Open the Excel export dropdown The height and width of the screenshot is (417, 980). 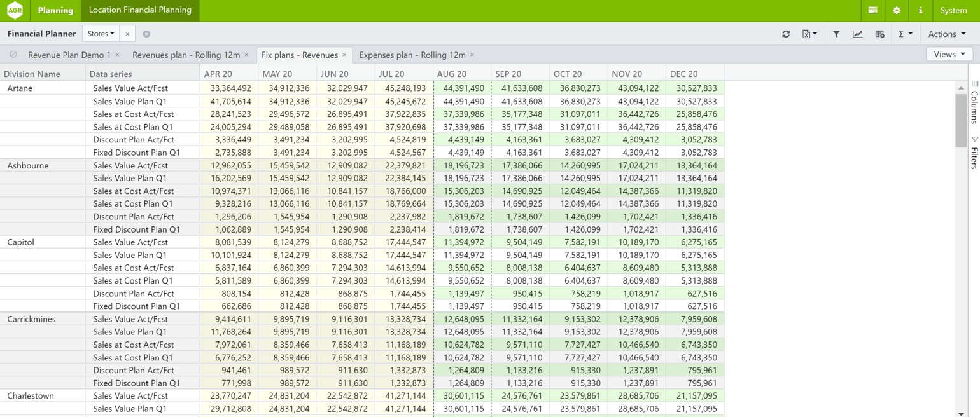pos(809,34)
